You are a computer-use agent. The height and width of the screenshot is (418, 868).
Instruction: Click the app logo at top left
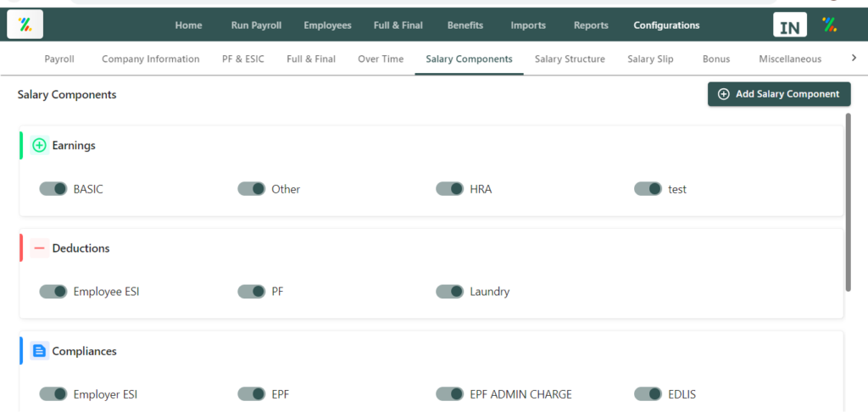25,25
